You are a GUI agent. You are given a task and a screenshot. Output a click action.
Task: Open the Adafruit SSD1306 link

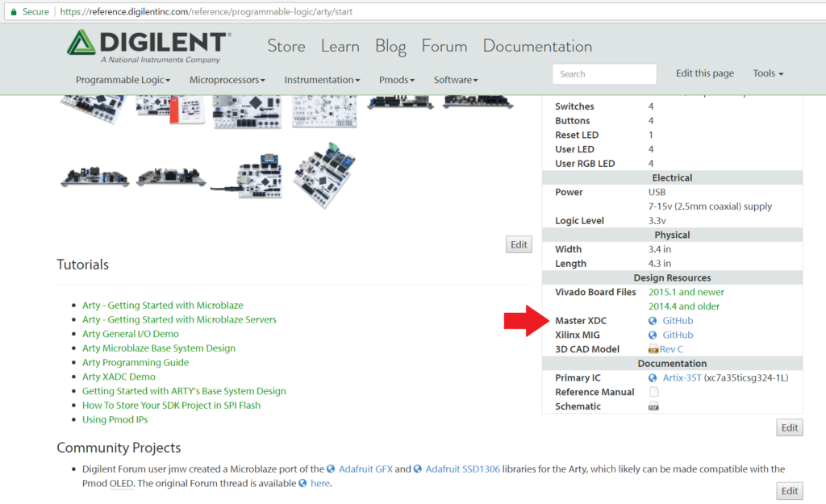pyautogui.click(x=462, y=469)
